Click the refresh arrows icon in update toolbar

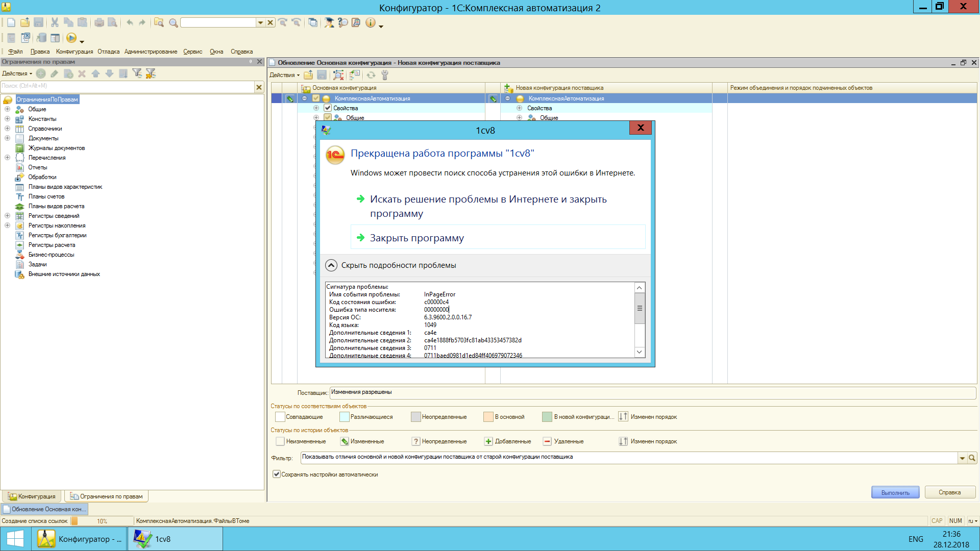[x=371, y=75]
